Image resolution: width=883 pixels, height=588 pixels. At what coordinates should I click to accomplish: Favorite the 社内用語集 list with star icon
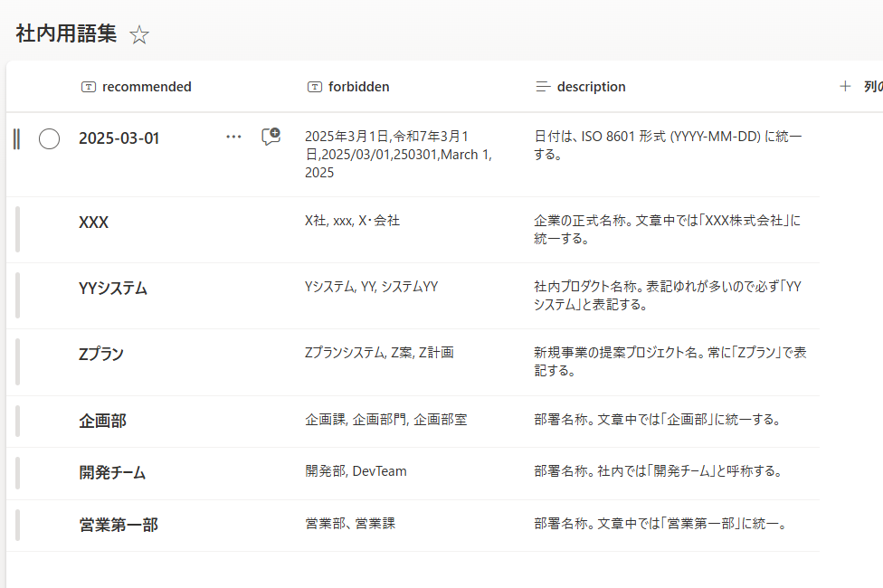click(x=139, y=35)
